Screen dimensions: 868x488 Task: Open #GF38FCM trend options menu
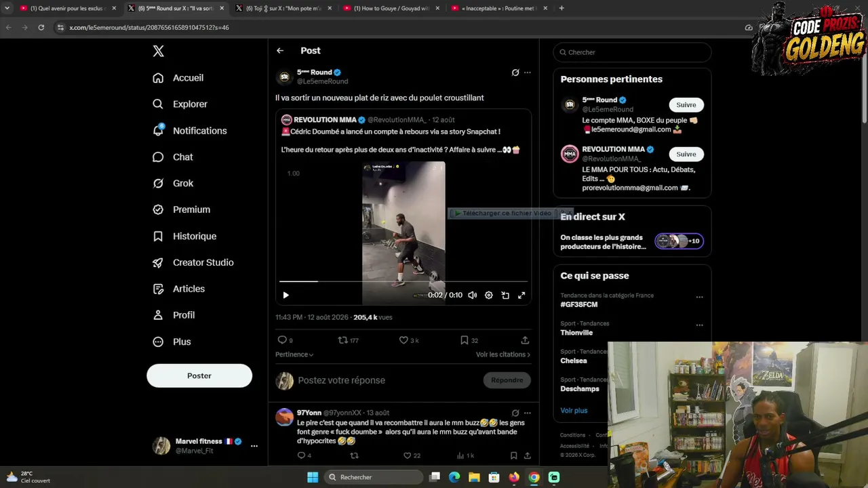[699, 297]
